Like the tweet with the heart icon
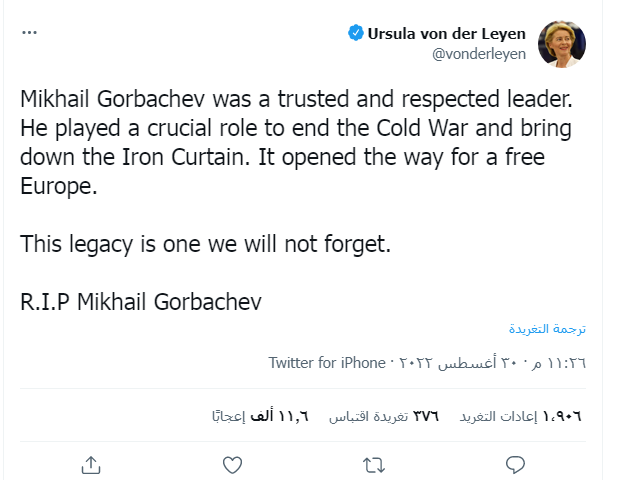 (x=231, y=464)
